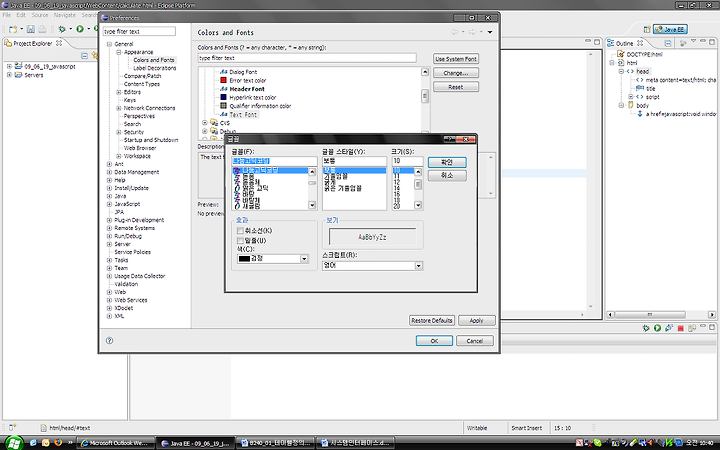Click the Dialog Font icon
The image size is (720, 450).
(224, 72)
